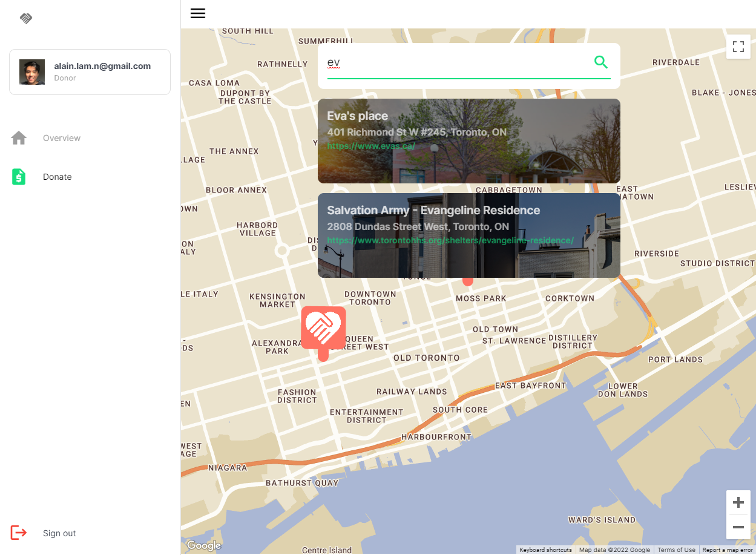Click the Donate dollar document icon
Screen dimensions: 756x555
(19, 177)
